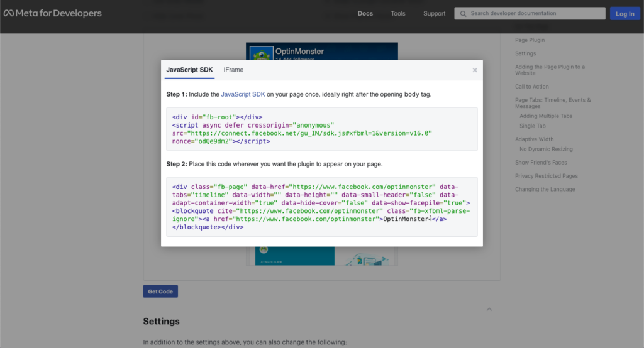Click the </blockquote></div> code line

(208, 227)
